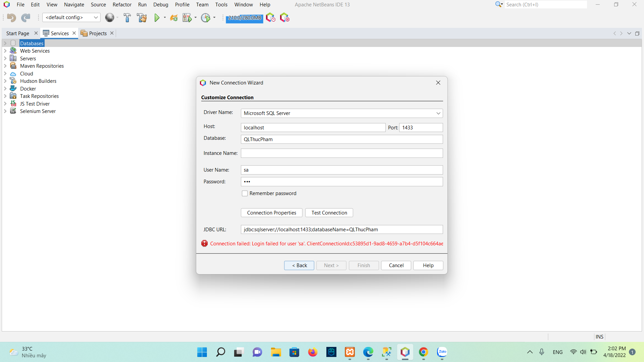Click the Connection failed error message
644x362 pixels.
pos(326,244)
